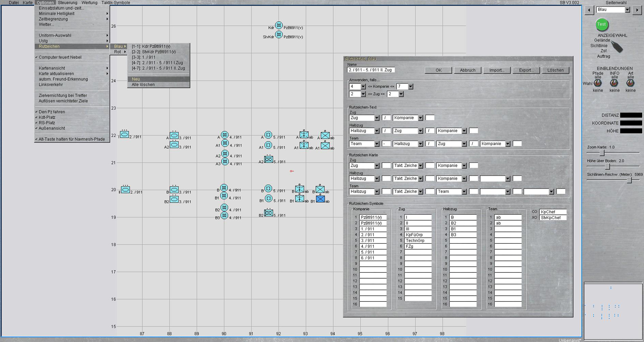Toggle Computer feuert Nebel option
644x342 pixels.
pos(60,57)
